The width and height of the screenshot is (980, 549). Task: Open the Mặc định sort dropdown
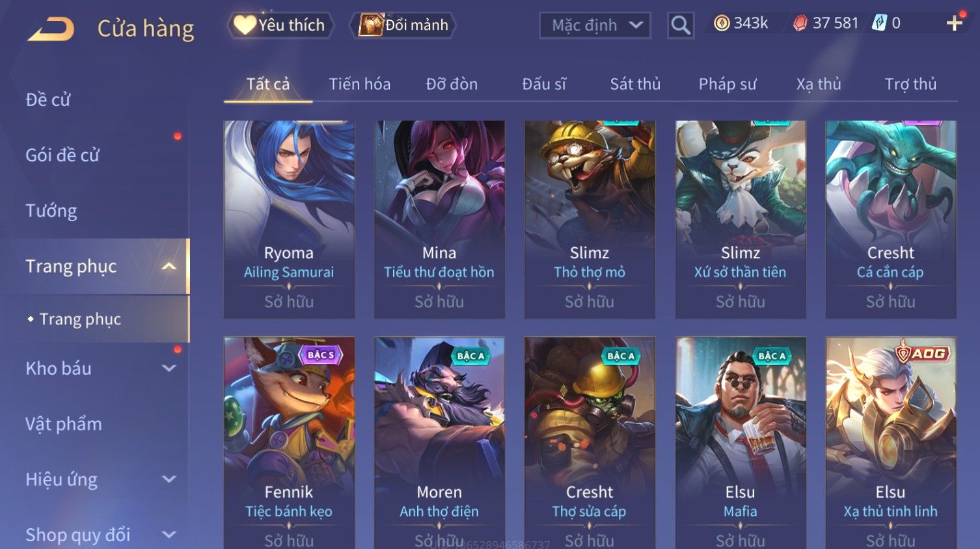595,25
